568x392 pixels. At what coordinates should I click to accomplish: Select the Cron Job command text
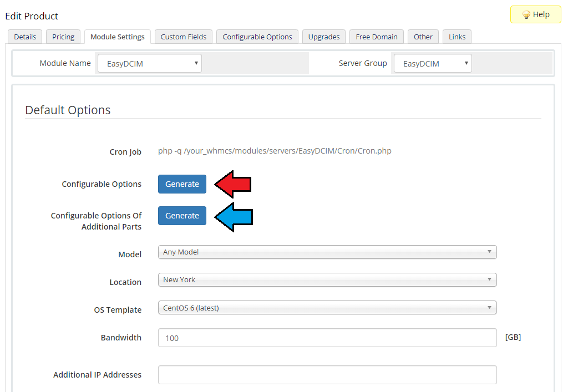[275, 151]
